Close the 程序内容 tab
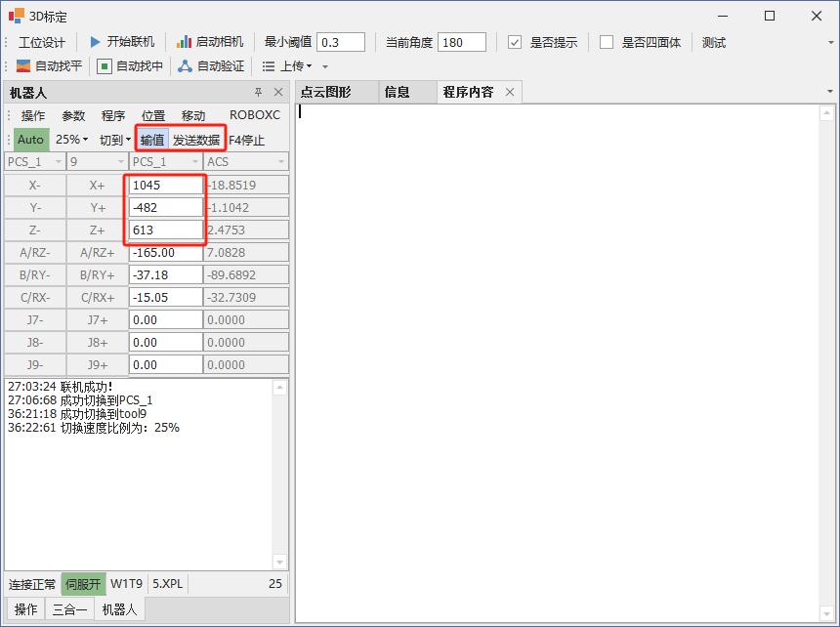 (510, 92)
